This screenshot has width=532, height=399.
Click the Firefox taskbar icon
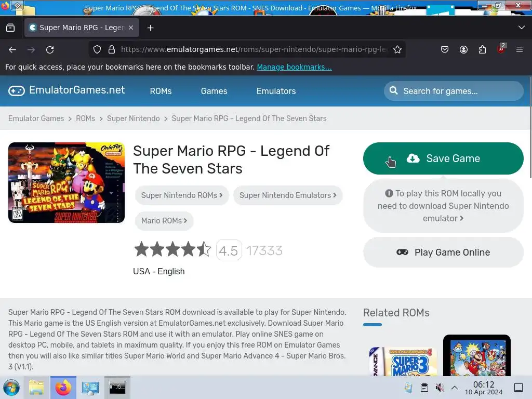63,388
